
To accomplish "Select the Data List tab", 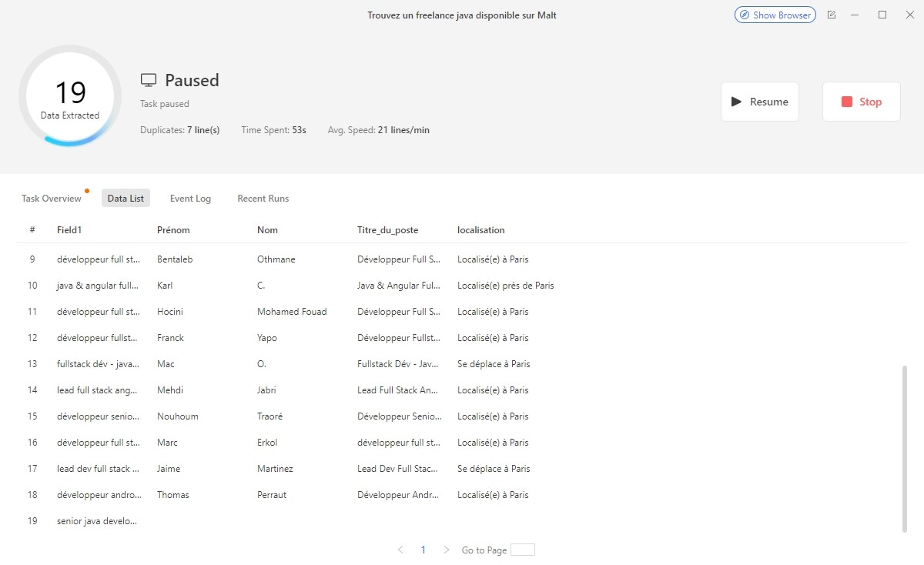I will tap(126, 199).
